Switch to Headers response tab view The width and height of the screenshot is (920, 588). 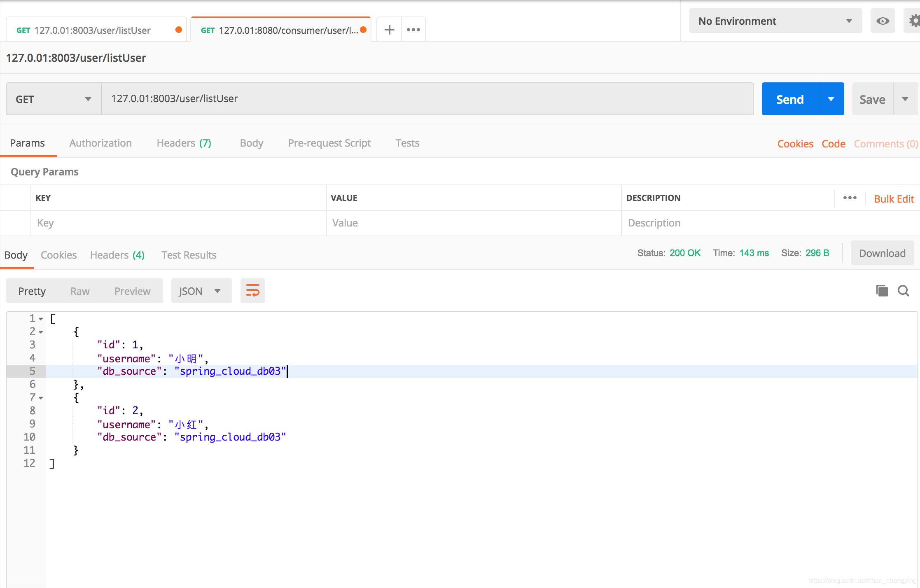(x=117, y=255)
